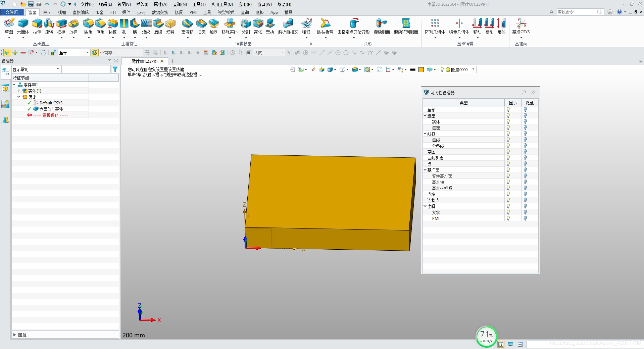Click the orange face color swatch
The height and width of the screenshot is (349, 644).
[421, 69]
